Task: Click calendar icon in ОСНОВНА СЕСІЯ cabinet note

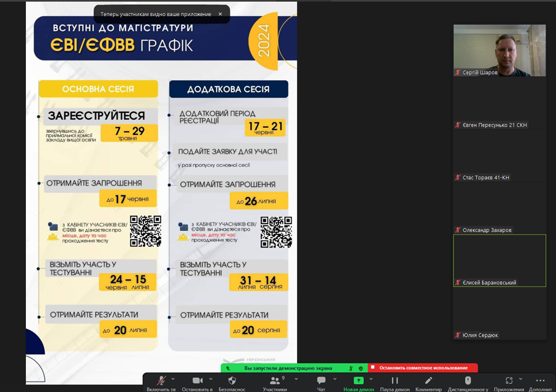Action: click(53, 227)
